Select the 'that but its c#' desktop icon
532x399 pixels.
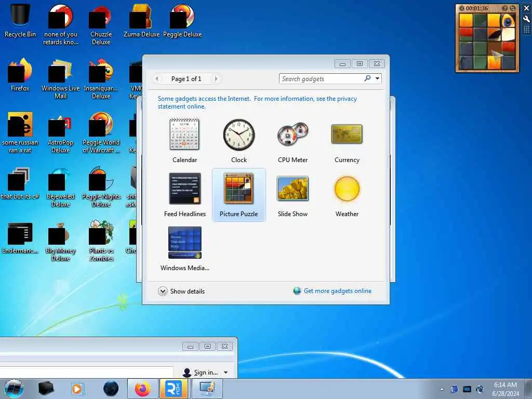tap(20, 183)
